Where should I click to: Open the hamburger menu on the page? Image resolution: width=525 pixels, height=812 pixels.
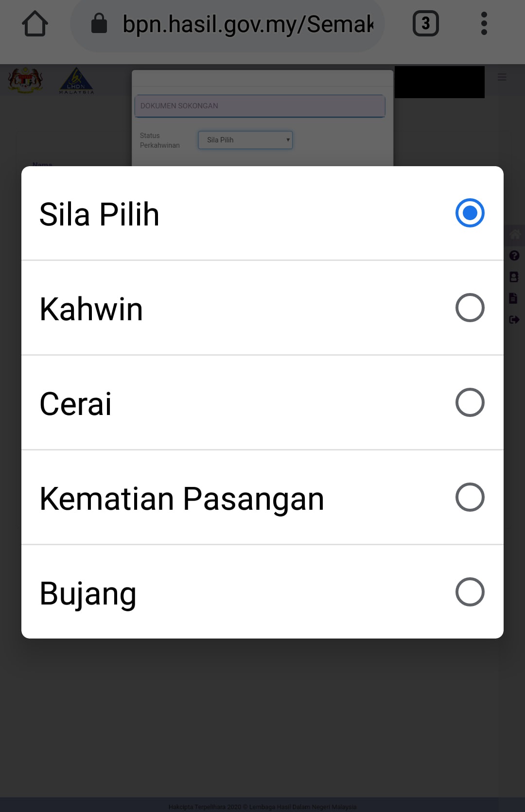pyautogui.click(x=502, y=77)
